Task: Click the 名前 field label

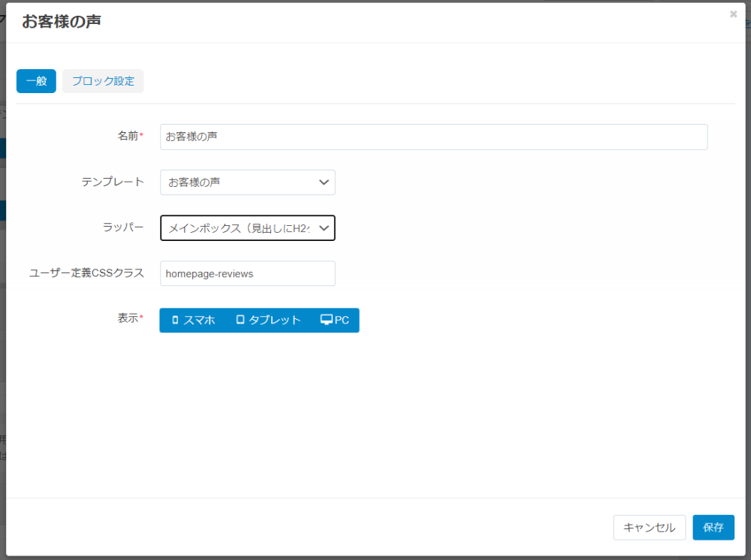Action: click(x=128, y=136)
